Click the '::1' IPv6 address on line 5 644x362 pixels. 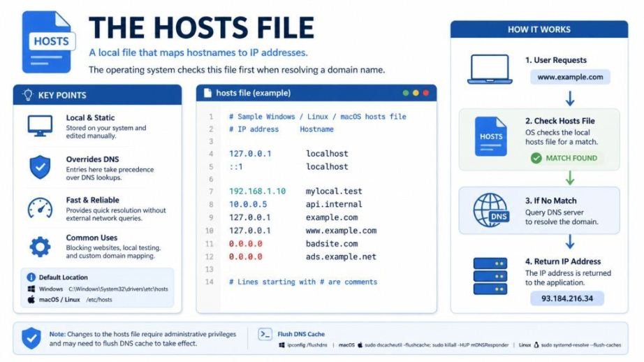pyautogui.click(x=236, y=167)
